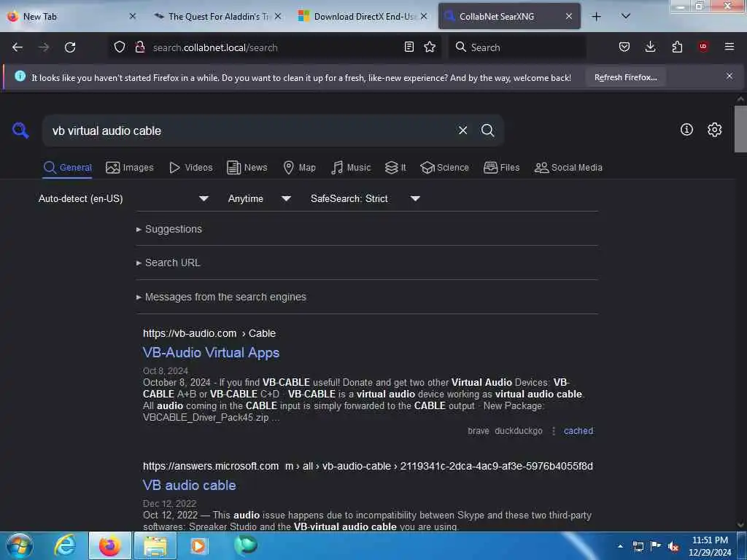Select the It search category
This screenshot has width=747, height=560.
pos(395,168)
